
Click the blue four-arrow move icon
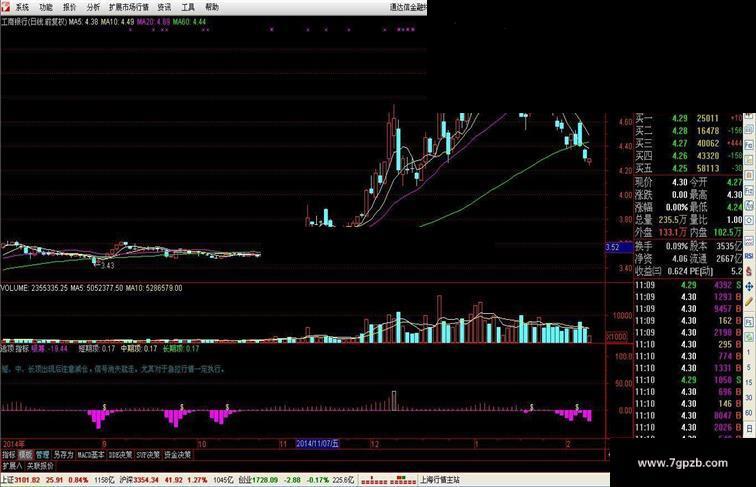[x=749, y=286]
